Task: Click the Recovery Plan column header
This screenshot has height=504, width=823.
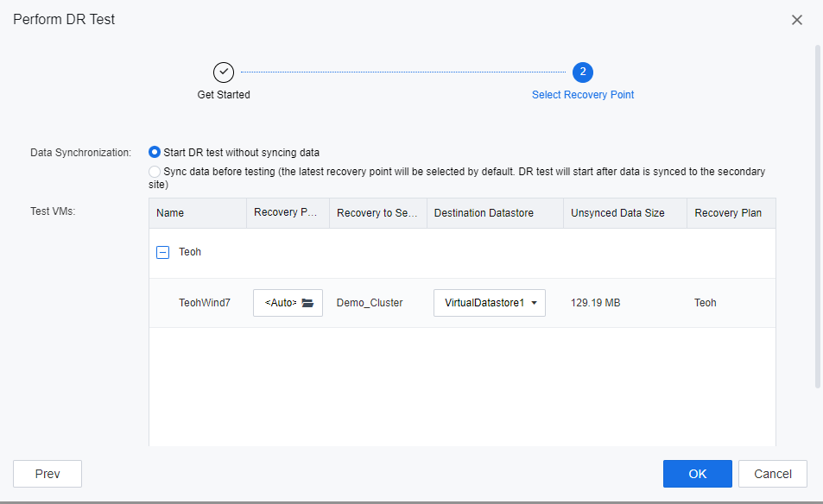Action: pyautogui.click(x=727, y=213)
